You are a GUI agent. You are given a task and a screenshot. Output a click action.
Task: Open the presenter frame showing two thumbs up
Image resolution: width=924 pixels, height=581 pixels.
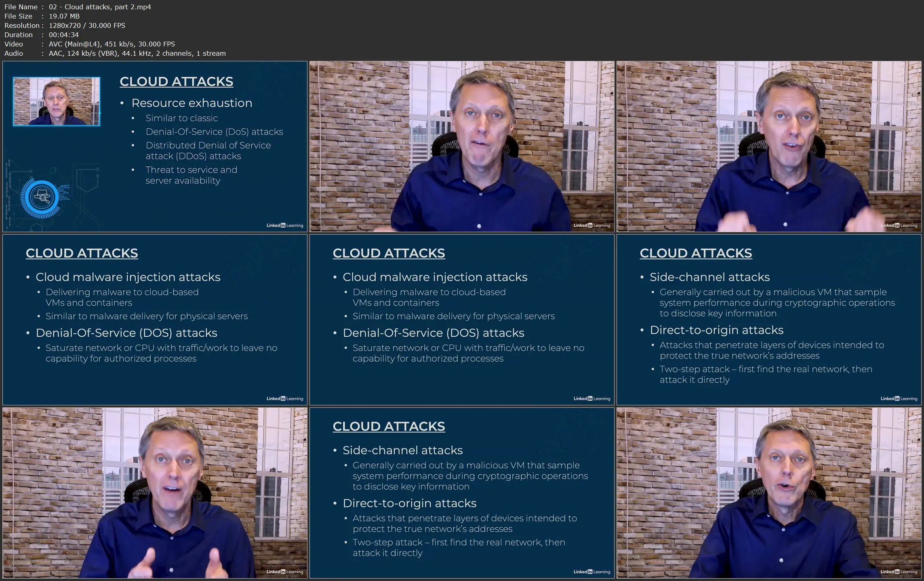(x=155, y=493)
